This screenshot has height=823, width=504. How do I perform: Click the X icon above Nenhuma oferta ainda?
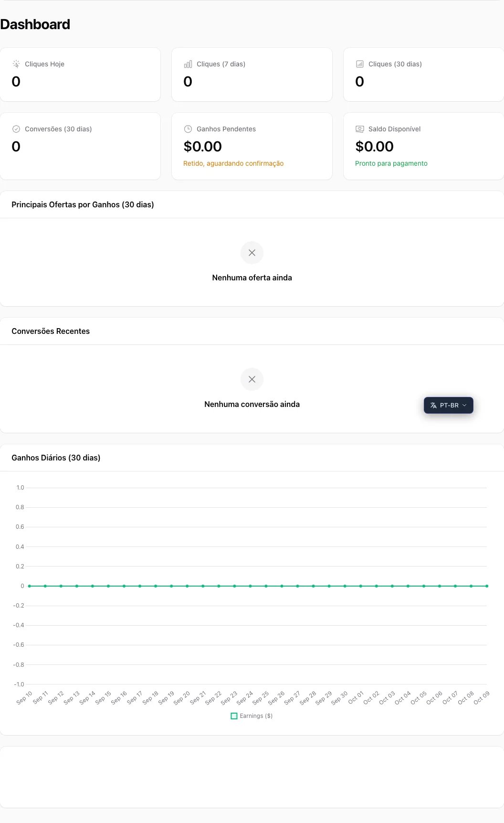(252, 253)
